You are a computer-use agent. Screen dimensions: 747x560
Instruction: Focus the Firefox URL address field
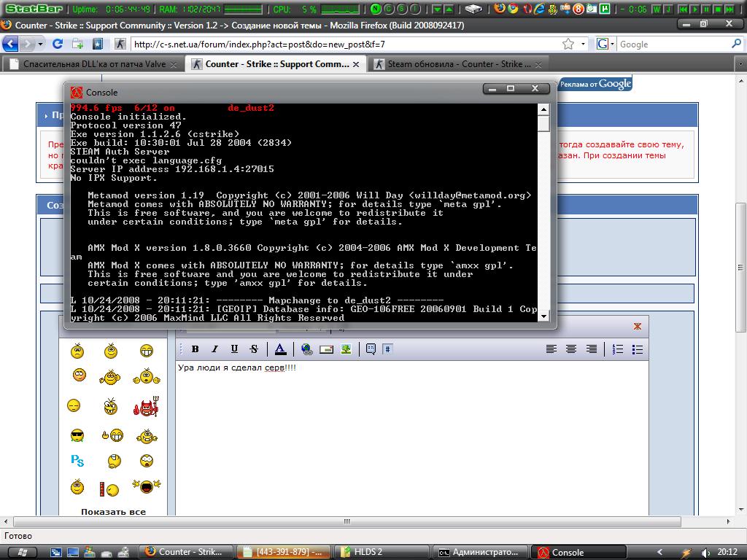point(346,44)
